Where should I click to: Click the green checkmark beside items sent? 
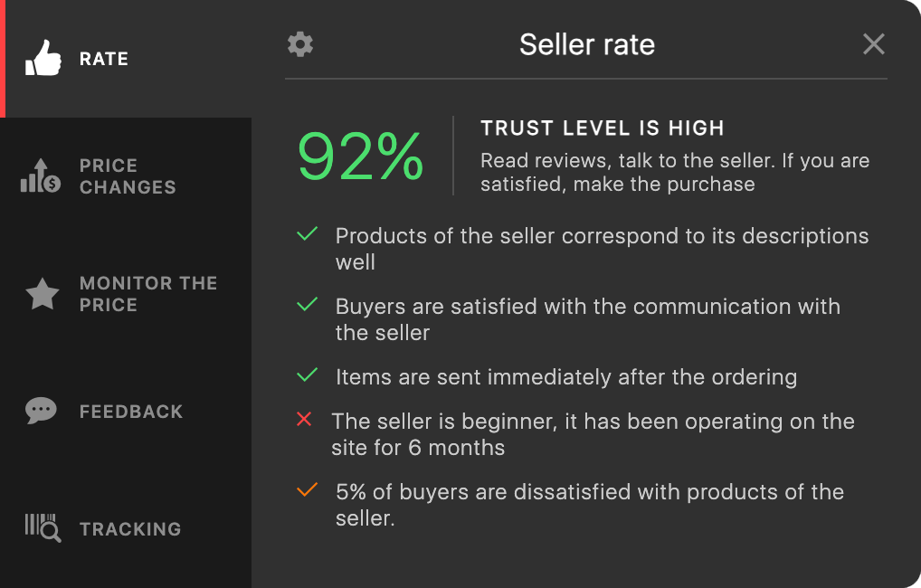click(x=307, y=375)
